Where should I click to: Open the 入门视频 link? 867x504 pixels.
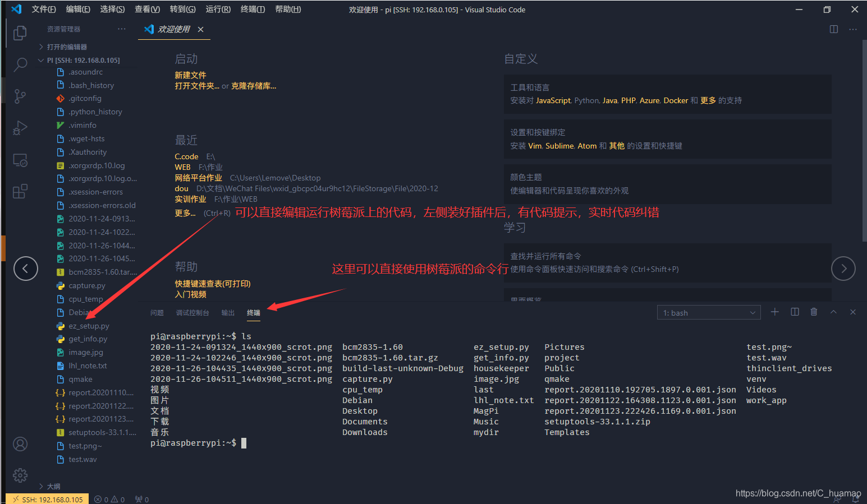[x=190, y=294]
